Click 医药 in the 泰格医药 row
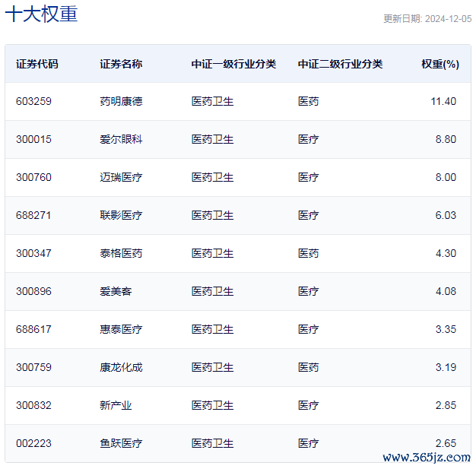The image size is (476, 469). [x=309, y=253]
